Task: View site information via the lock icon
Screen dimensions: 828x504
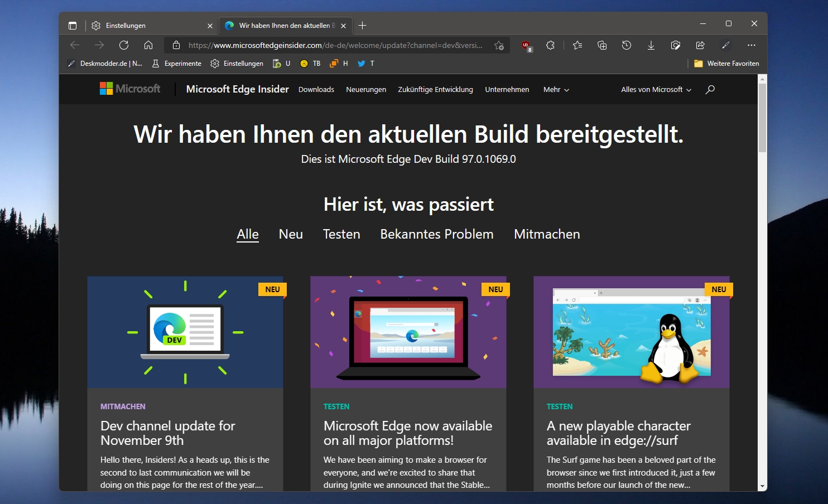Action: [176, 45]
